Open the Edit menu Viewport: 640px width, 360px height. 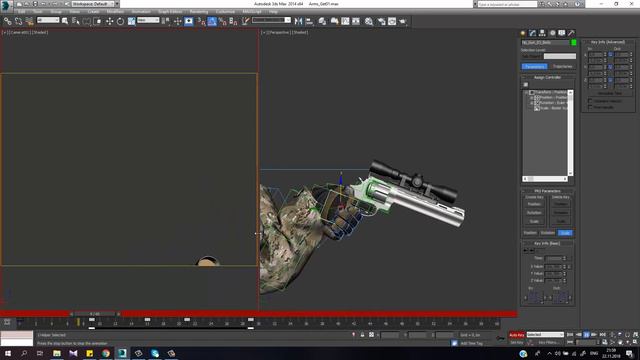(21, 12)
